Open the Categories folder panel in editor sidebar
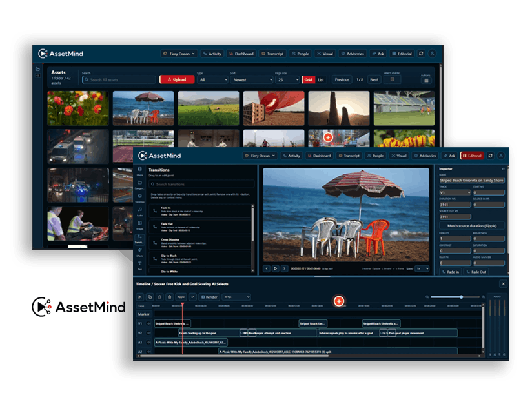532x413 pixels. [x=140, y=185]
